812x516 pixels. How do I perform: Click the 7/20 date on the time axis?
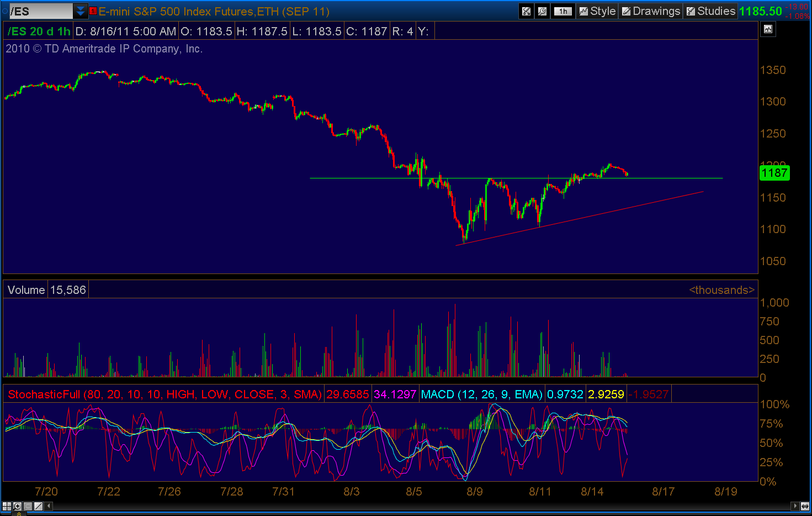(46, 492)
